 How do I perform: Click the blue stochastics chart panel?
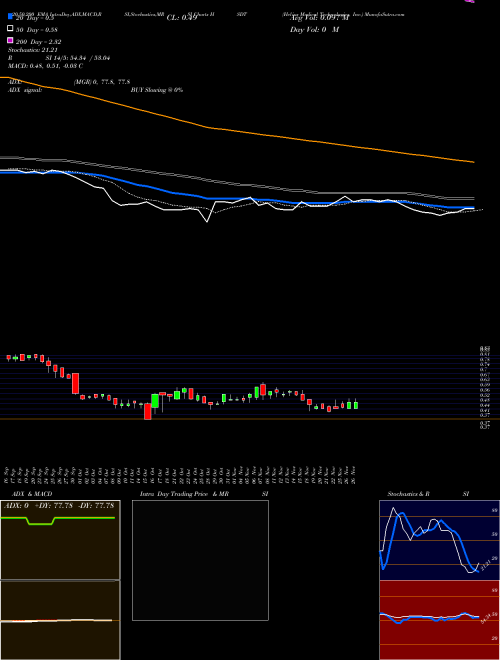click(439, 540)
